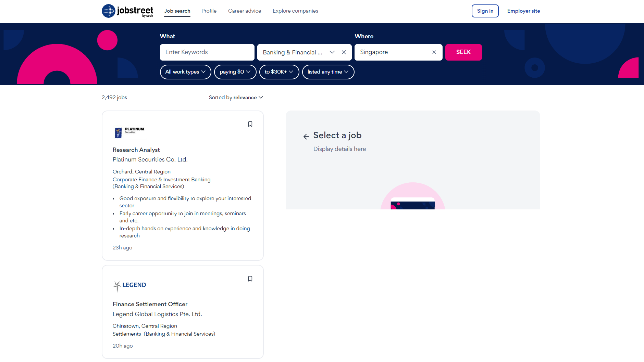
Task: Expand the Banking & Financial classification dropdown
Action: coord(332,52)
